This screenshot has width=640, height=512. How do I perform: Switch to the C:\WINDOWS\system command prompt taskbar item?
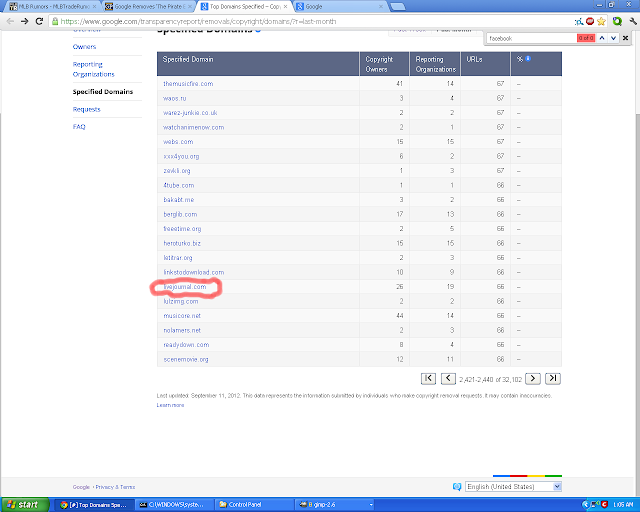pos(173,505)
